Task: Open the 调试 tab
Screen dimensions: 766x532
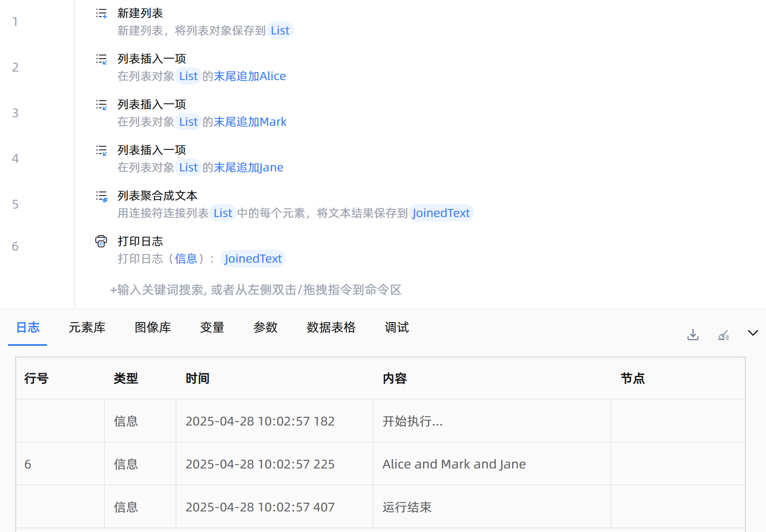Action: [x=397, y=328]
